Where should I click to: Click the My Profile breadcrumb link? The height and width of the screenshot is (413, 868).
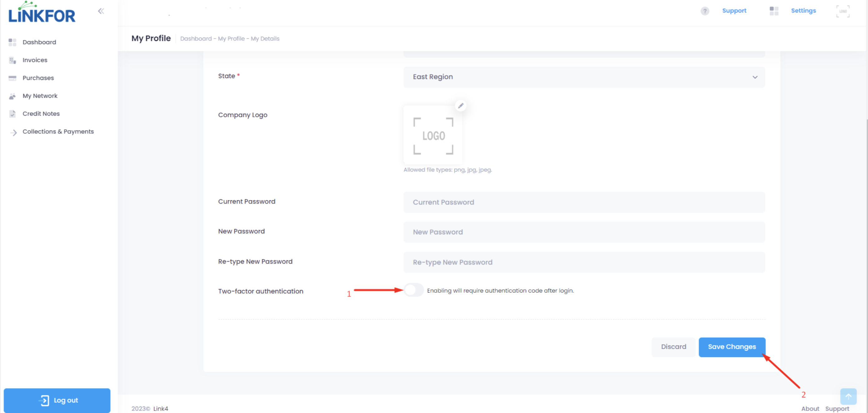click(x=231, y=38)
